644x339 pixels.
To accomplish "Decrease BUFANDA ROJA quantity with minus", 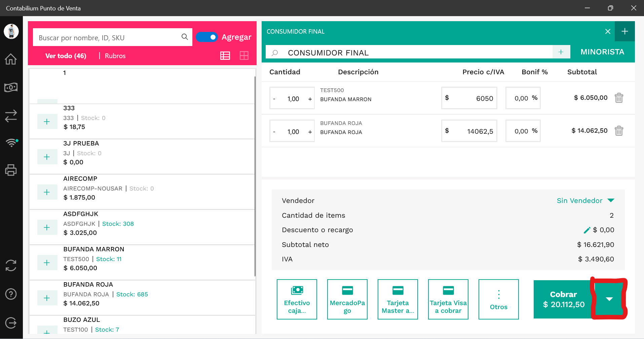I will coord(274,132).
